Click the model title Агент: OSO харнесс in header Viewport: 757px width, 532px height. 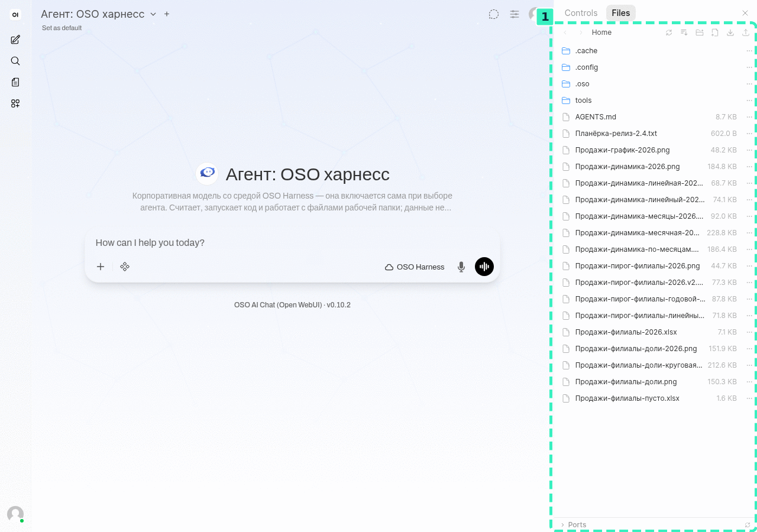pyautogui.click(x=93, y=14)
